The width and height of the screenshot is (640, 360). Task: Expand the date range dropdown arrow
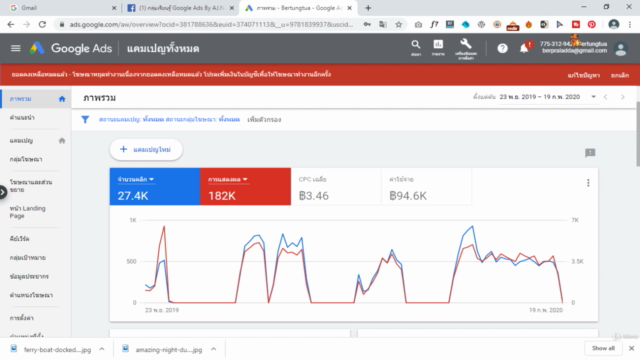click(593, 97)
